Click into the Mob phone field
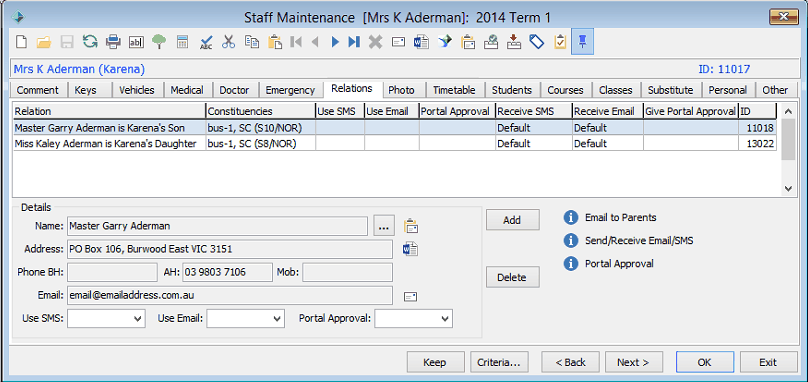 point(347,272)
